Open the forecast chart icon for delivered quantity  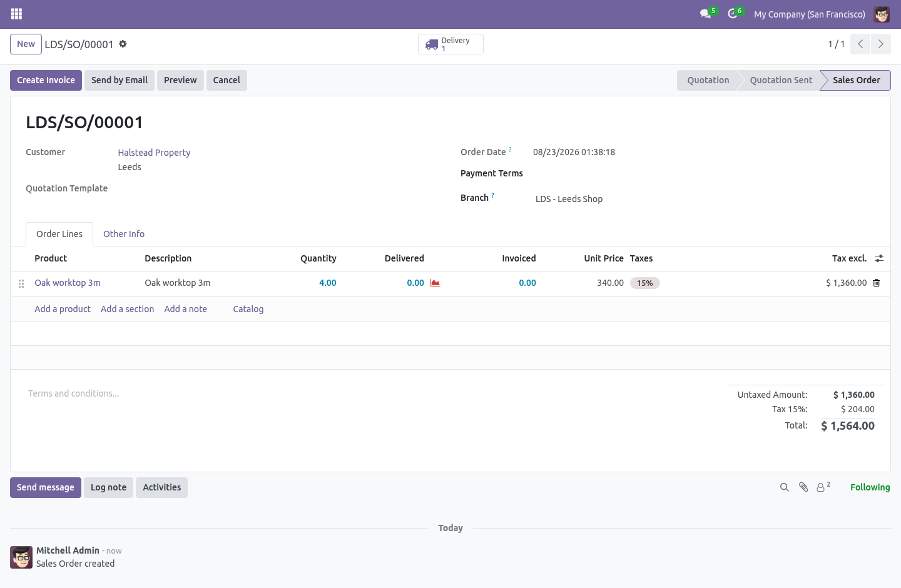pos(435,283)
